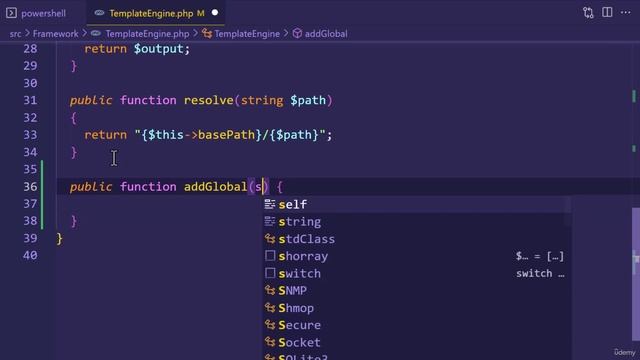Screen dimensions: 640x360
Task: Select the SNMP class suggestion
Action: pos(416,290)
